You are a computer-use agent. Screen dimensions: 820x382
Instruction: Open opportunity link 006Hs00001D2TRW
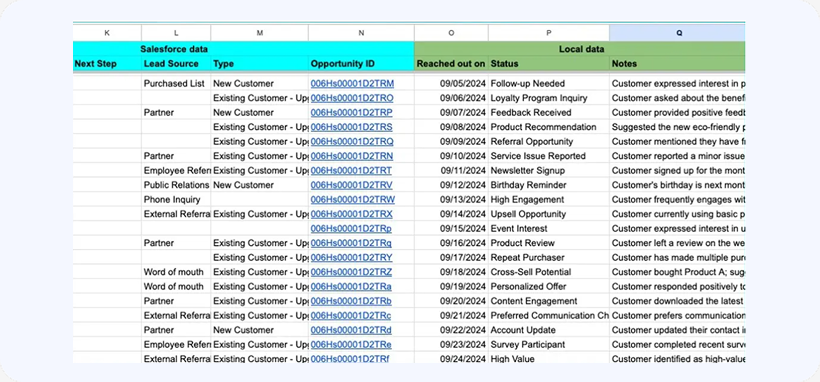coord(352,199)
